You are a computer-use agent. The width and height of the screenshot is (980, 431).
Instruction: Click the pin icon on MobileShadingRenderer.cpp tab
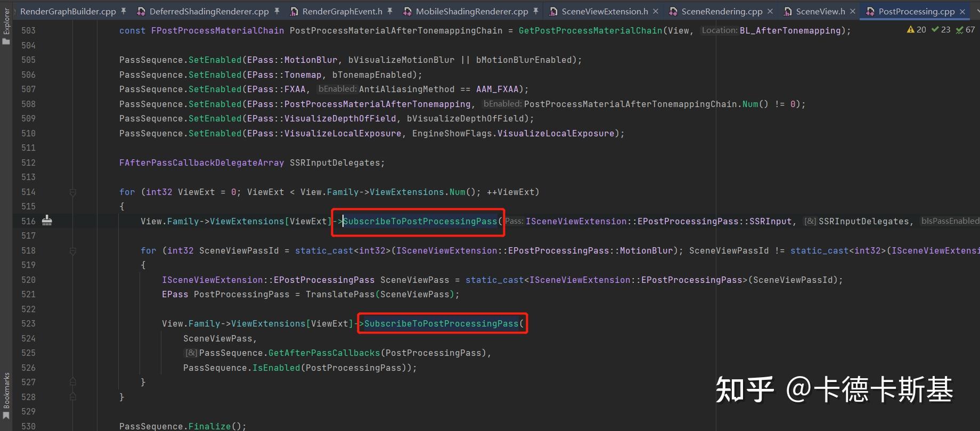click(536, 11)
